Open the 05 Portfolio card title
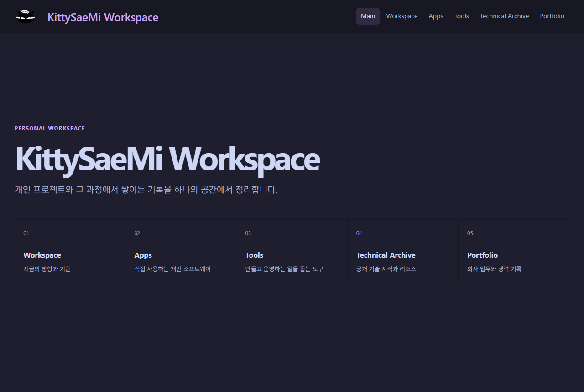Screen dimensions: 584x392 [x=482, y=255]
